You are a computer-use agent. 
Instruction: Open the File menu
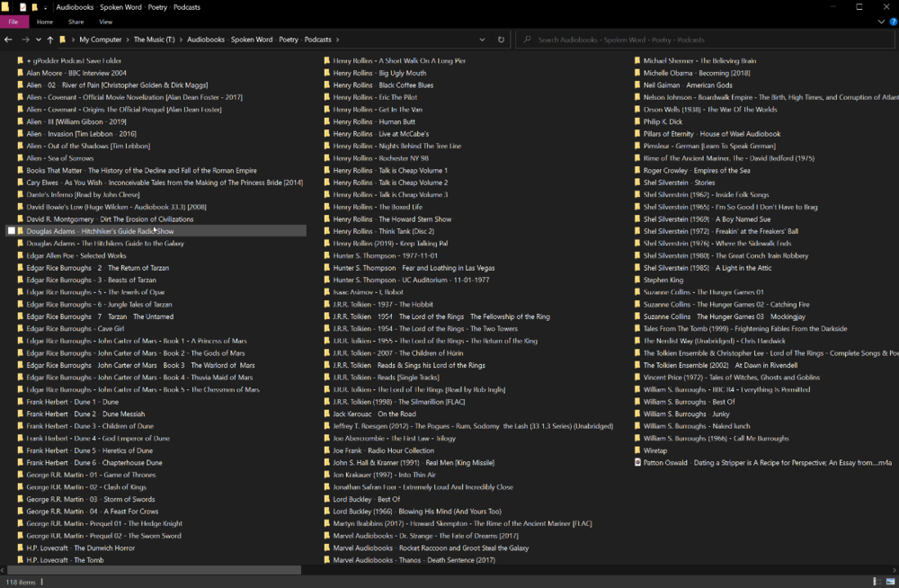pos(13,22)
